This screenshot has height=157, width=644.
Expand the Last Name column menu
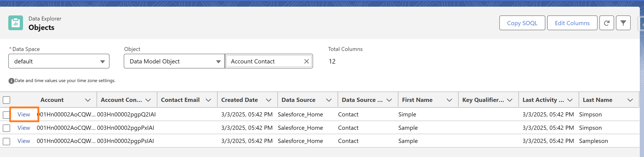click(630, 100)
